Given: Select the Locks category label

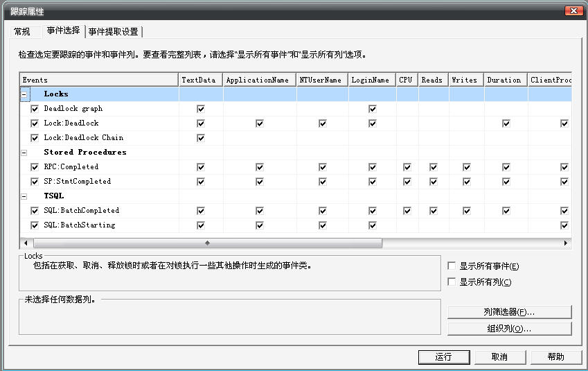Looking at the screenshot, I should click(56, 94).
